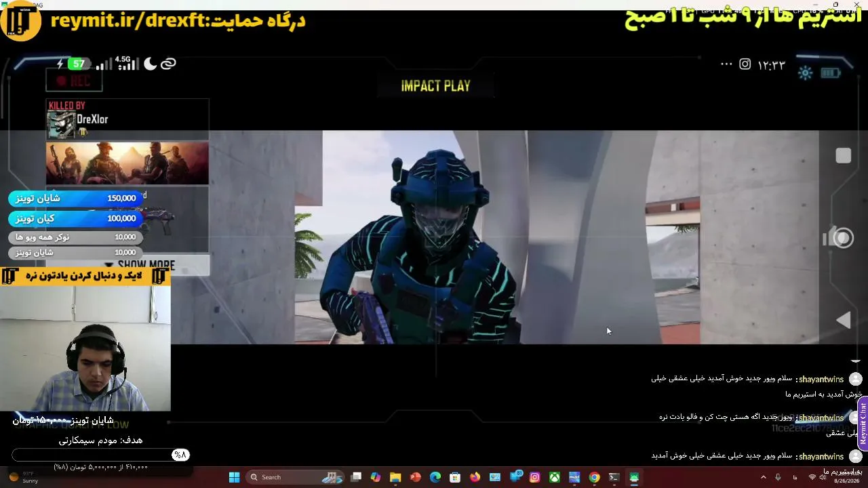Image resolution: width=868 pixels, height=488 pixels.
Task: Open the three-dot menu in the status bar
Action: pos(726,64)
